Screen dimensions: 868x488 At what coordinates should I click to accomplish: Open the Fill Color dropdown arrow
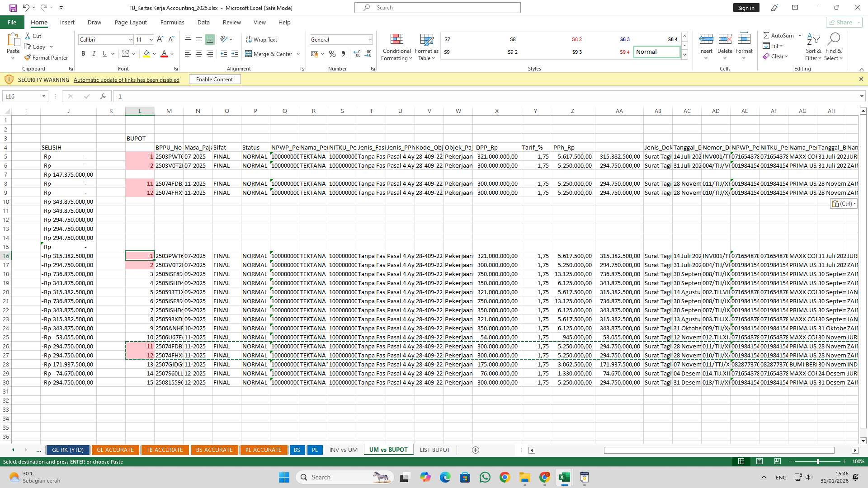[154, 54]
